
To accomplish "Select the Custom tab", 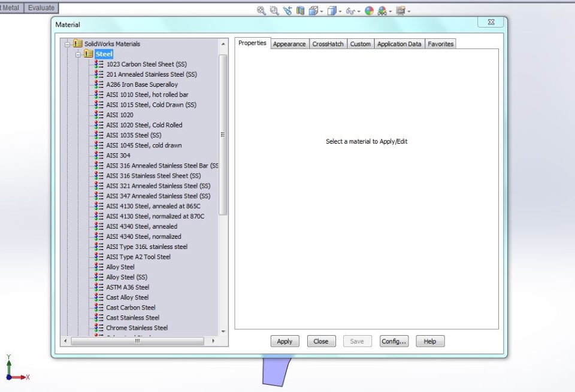I will coord(360,44).
